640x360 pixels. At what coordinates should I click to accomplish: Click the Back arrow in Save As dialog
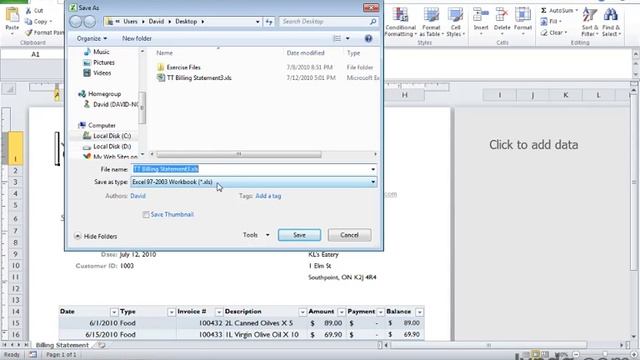click(x=76, y=21)
